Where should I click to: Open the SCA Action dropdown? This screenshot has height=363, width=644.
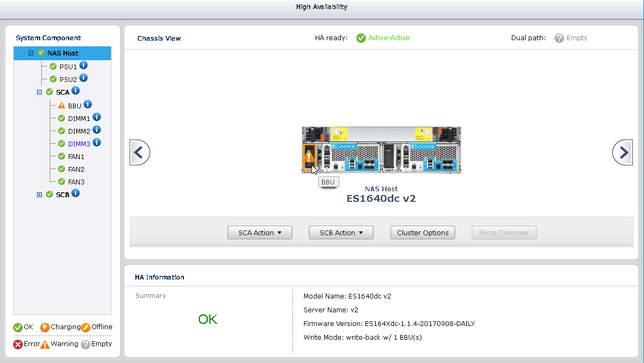coord(260,232)
